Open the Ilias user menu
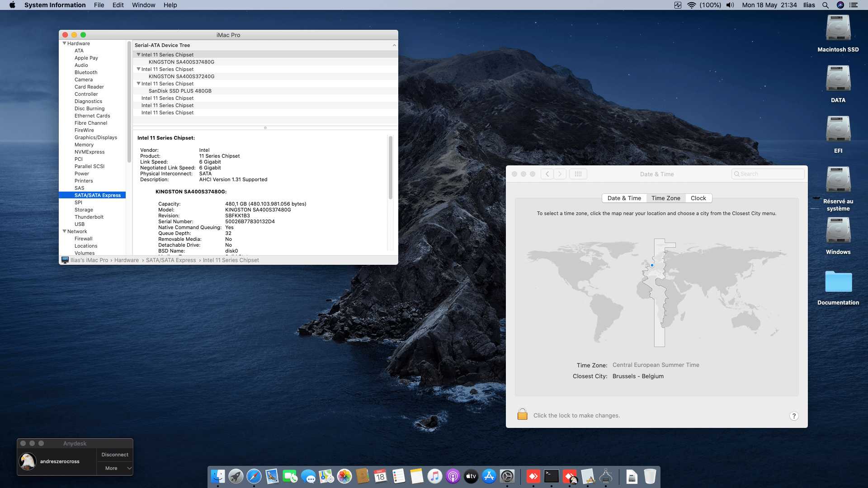The image size is (868, 488). [809, 5]
